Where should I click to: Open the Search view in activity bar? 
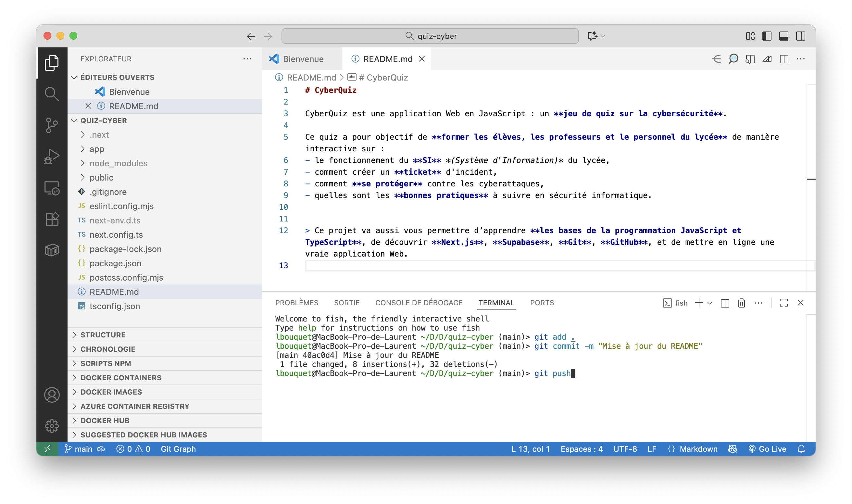click(52, 94)
